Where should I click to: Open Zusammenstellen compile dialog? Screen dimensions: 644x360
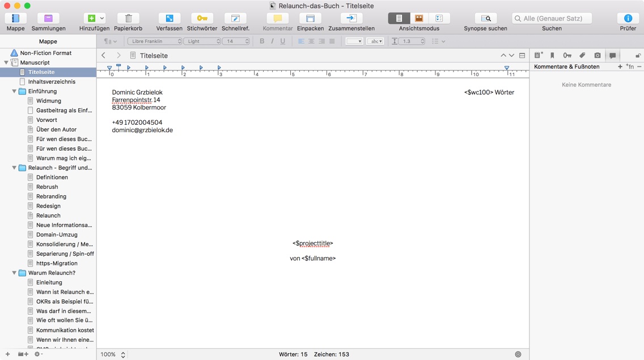pyautogui.click(x=351, y=19)
